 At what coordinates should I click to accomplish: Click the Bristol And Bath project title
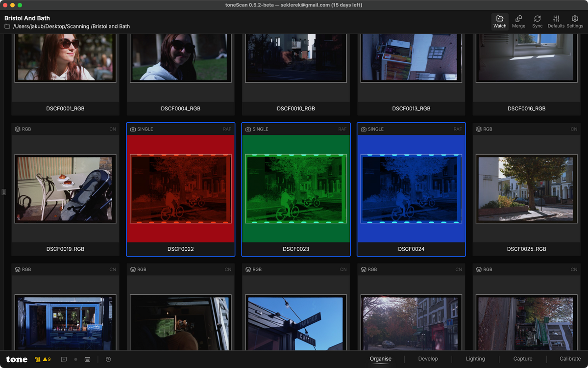point(27,18)
